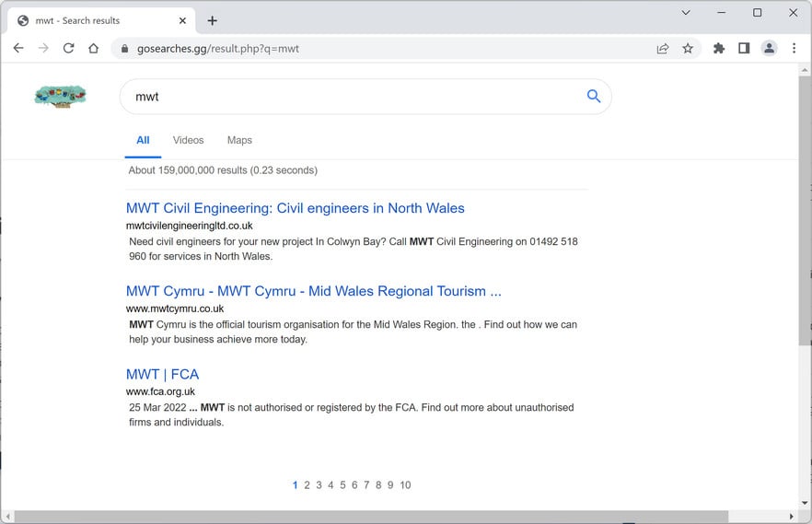Viewport: 812px width, 524px height.
Task: Bookmark this page with the star icon
Action: [x=688, y=49]
